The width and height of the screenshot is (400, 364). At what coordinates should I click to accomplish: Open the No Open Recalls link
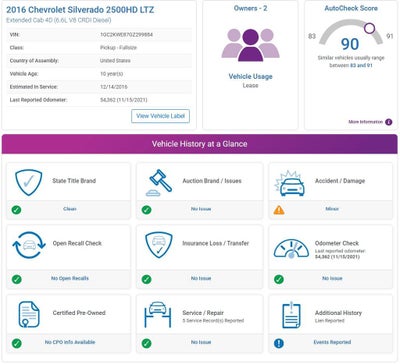70,278
